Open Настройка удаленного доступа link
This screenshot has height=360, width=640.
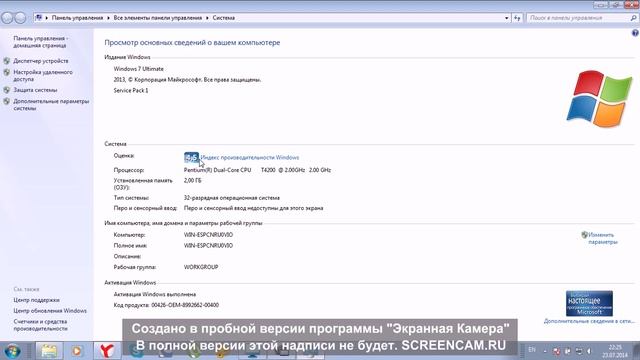click(x=43, y=76)
